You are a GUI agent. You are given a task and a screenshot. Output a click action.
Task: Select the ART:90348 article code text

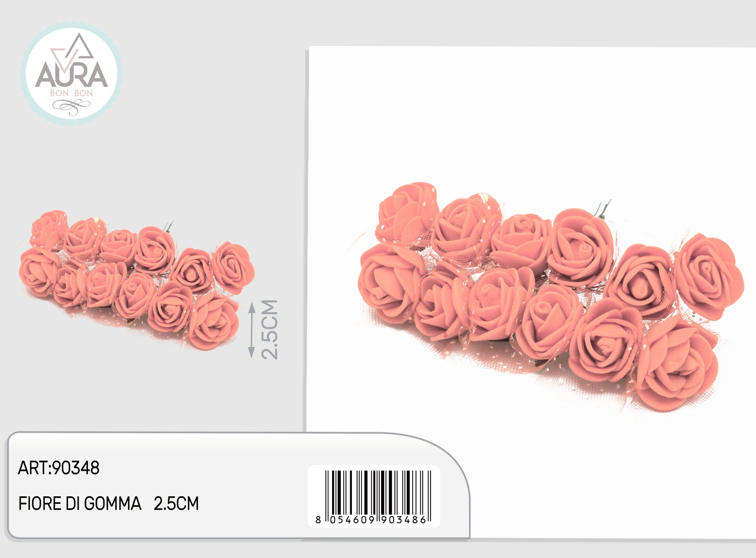pos(59,468)
